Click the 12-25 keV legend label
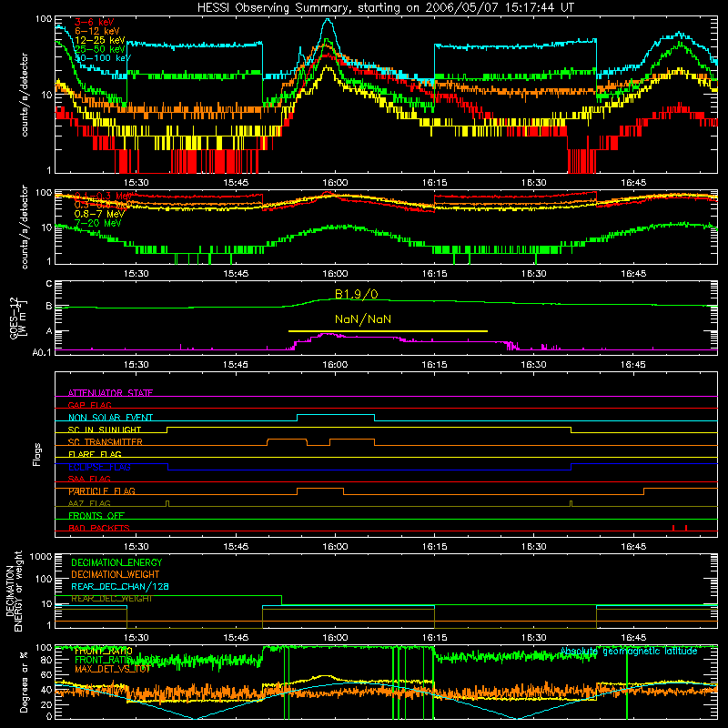The height and width of the screenshot is (728, 728). [99, 40]
